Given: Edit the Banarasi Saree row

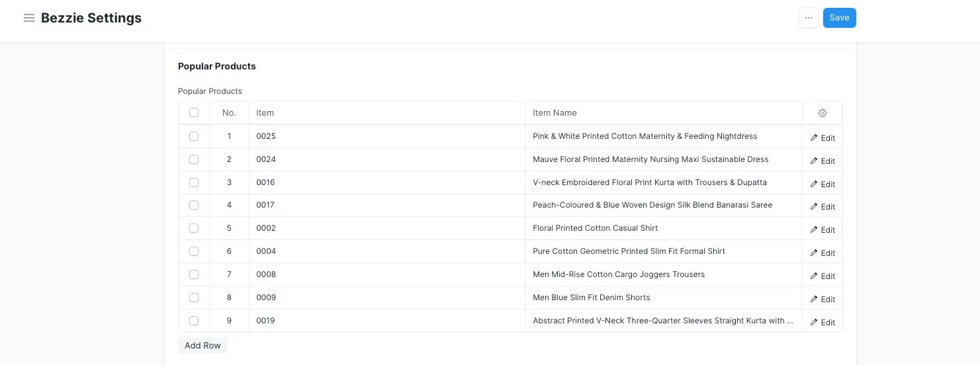Looking at the screenshot, I should click(x=823, y=207).
